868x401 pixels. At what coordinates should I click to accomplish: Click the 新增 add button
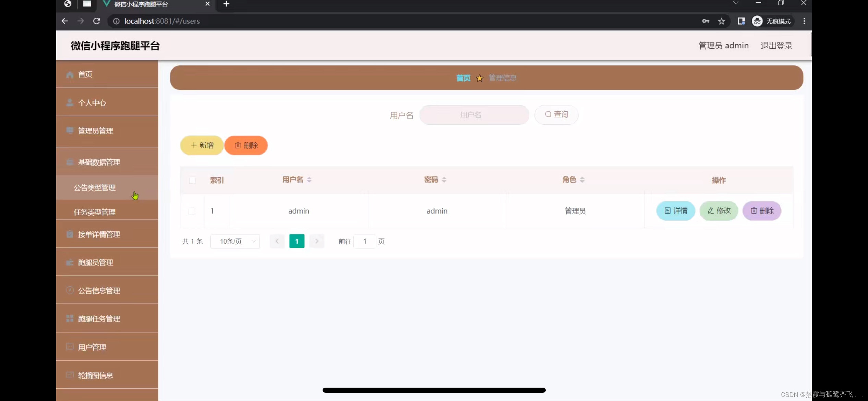(202, 145)
